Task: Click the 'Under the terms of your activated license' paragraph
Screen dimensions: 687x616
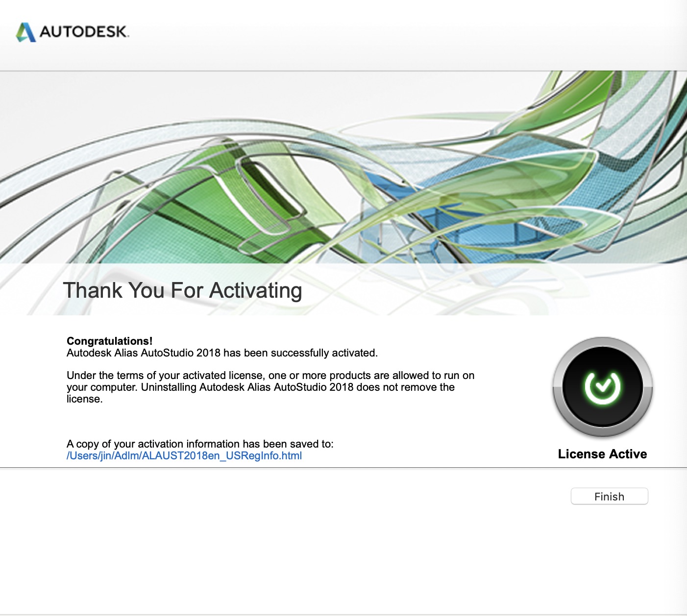Action: (x=270, y=387)
